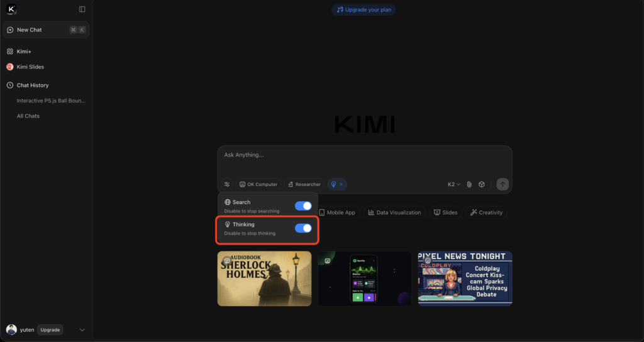Disable the Thinking toggle switch
The image size is (644, 342).
303,228
